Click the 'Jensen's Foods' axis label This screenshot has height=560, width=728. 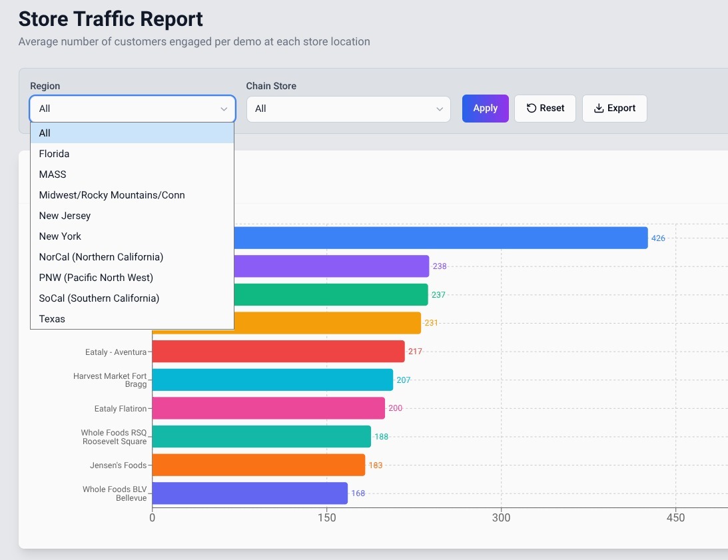(x=118, y=465)
